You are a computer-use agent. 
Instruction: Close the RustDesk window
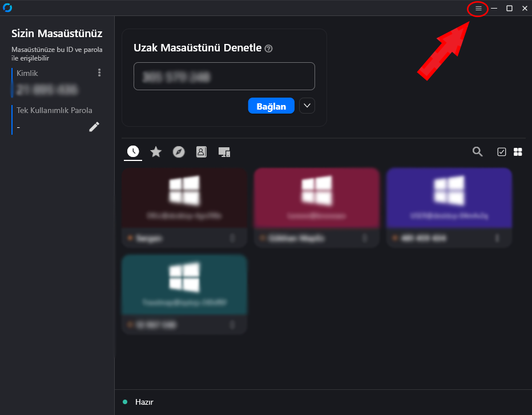525,8
